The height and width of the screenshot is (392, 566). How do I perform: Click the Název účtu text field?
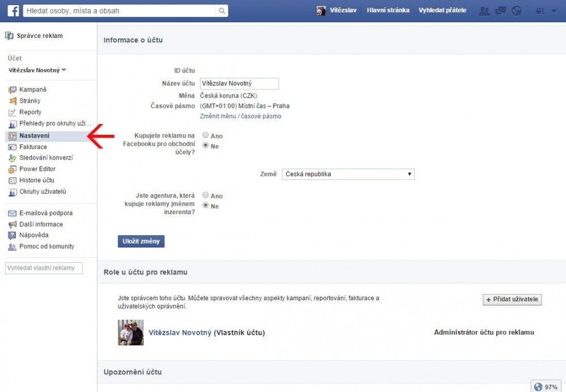[x=239, y=84]
